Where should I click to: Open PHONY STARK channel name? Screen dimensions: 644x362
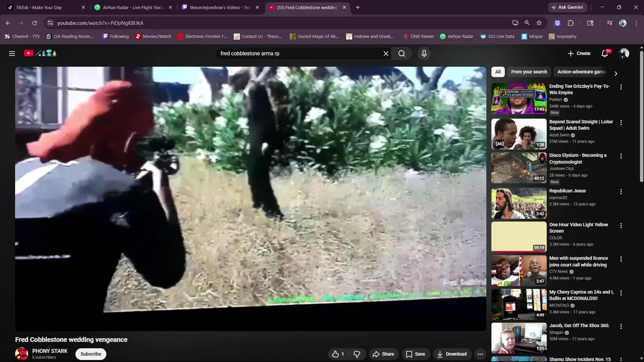tap(50, 351)
